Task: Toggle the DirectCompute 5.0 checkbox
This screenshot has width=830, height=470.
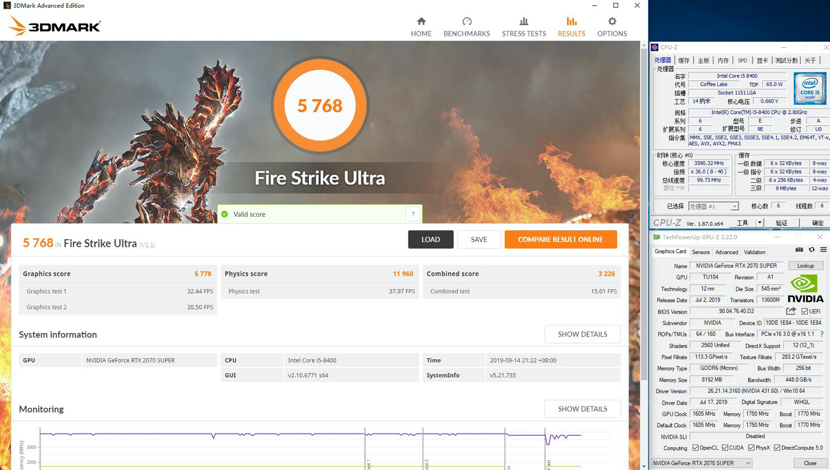Action: (x=777, y=448)
